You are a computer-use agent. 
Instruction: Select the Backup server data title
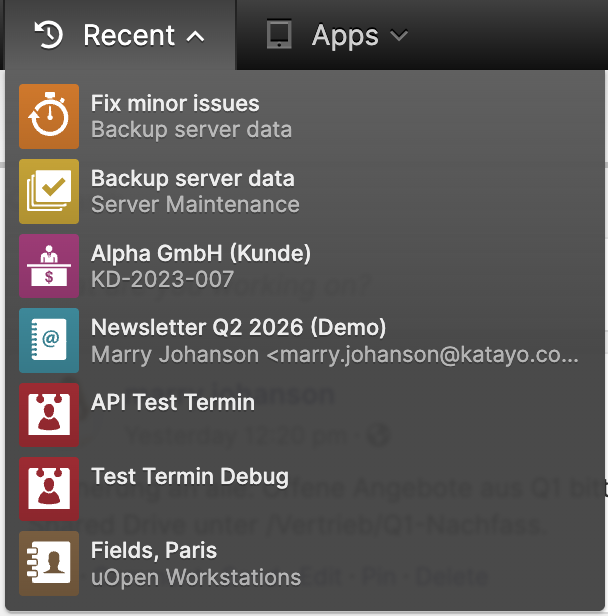coord(192,179)
